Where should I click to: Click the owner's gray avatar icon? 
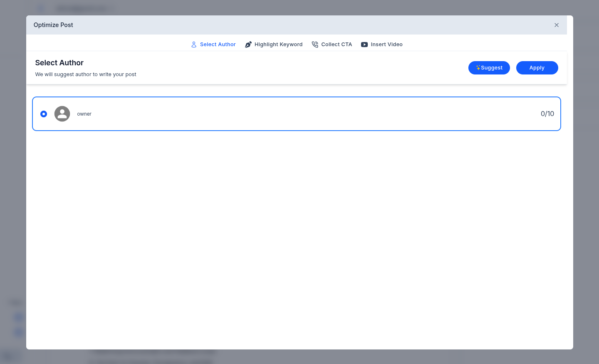click(x=62, y=114)
